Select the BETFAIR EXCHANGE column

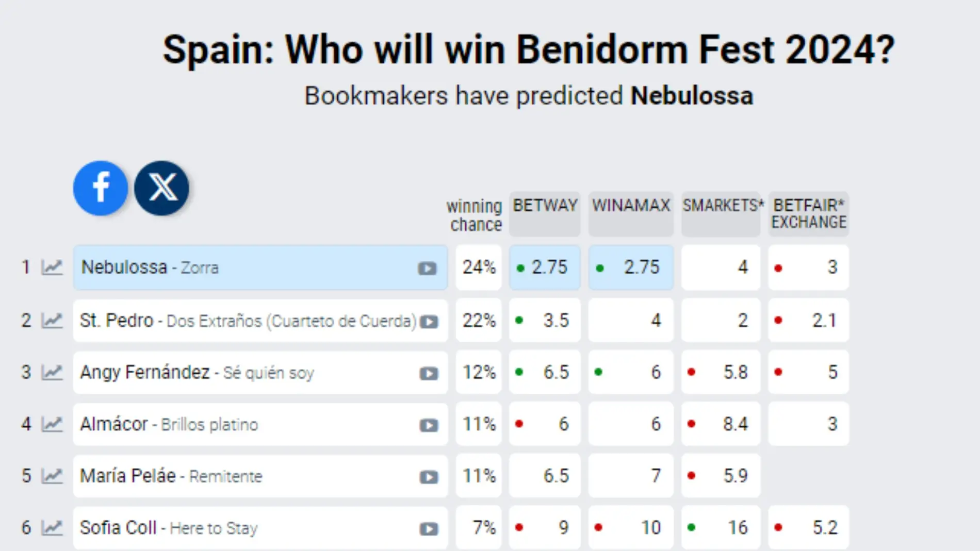[x=808, y=214]
